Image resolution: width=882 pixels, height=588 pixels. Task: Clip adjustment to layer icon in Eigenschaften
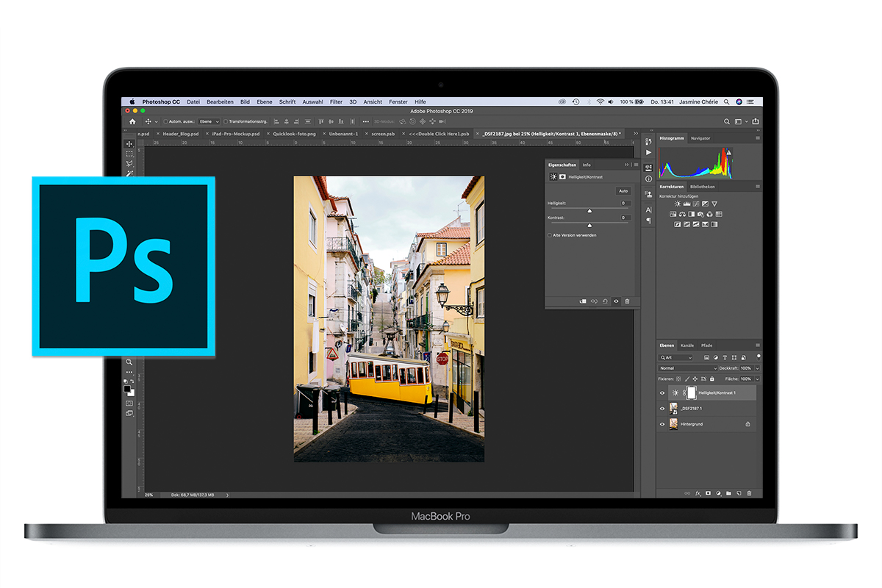pyautogui.click(x=583, y=301)
